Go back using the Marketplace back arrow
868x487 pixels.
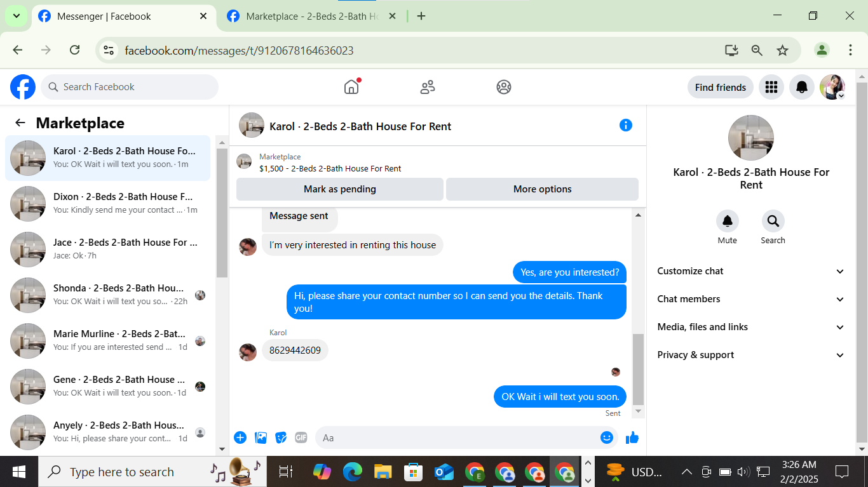point(20,123)
